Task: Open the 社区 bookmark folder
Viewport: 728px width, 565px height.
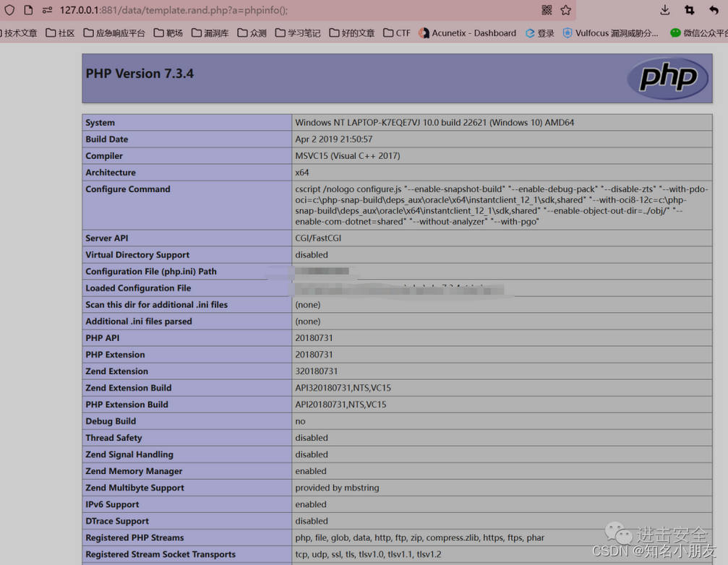Action: pyautogui.click(x=60, y=33)
